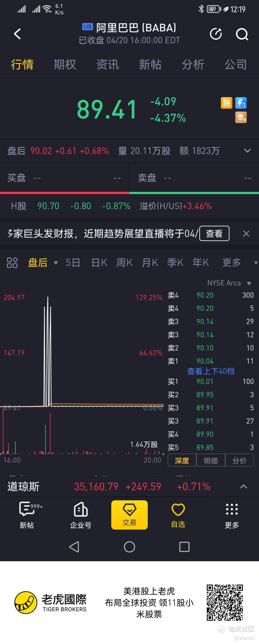Tap the H股 90.70 quote row
This screenshot has width=259, height=644.
click(71, 206)
